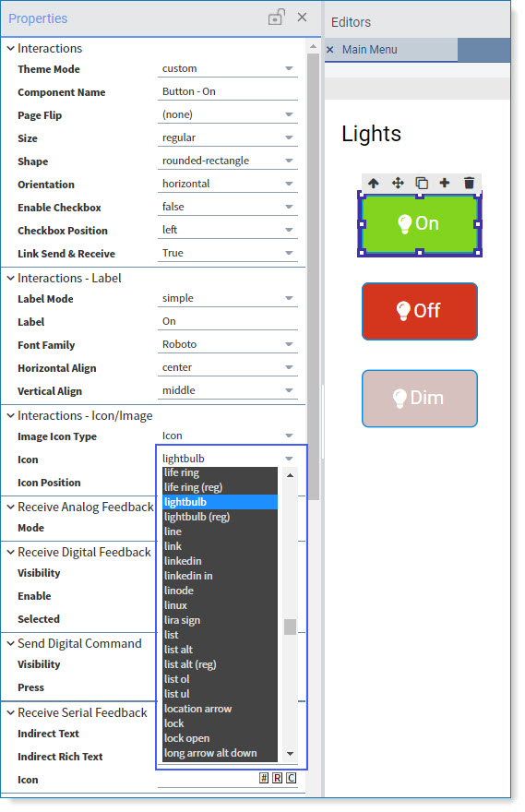The width and height of the screenshot is (525, 812).
Task: Select 'linux' from icon list
Action: pos(220,605)
